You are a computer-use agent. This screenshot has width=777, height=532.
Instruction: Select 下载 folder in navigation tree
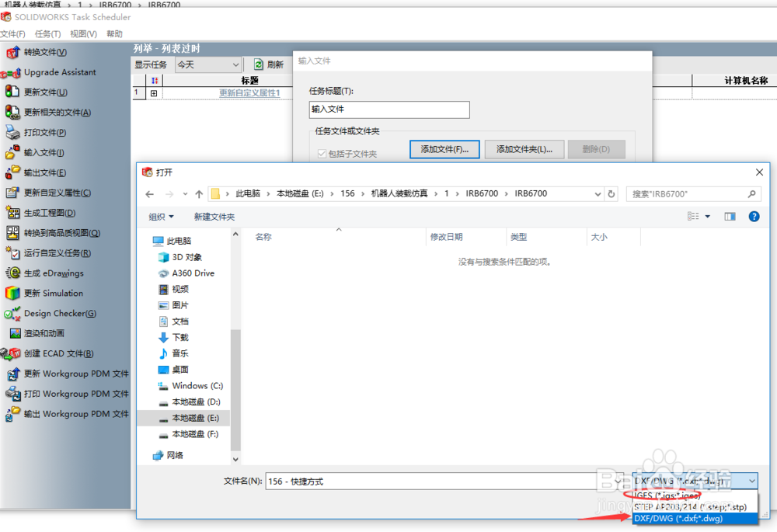tap(180, 337)
